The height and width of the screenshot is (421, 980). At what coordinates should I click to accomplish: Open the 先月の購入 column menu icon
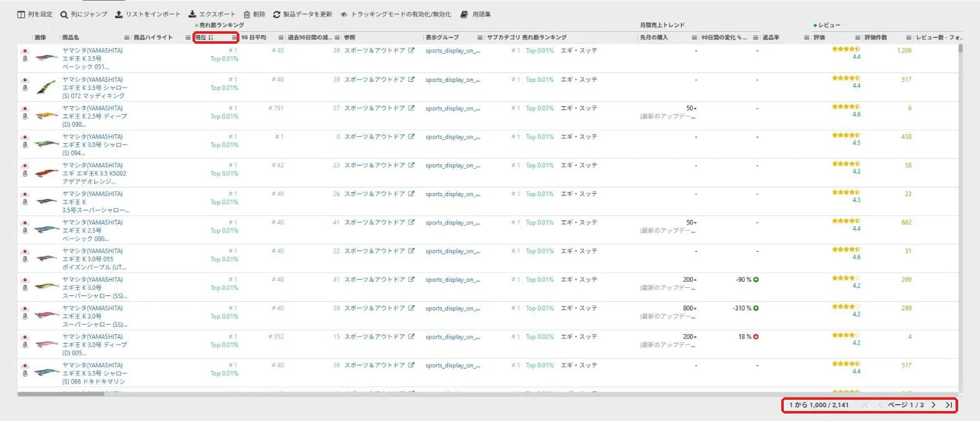pos(694,37)
